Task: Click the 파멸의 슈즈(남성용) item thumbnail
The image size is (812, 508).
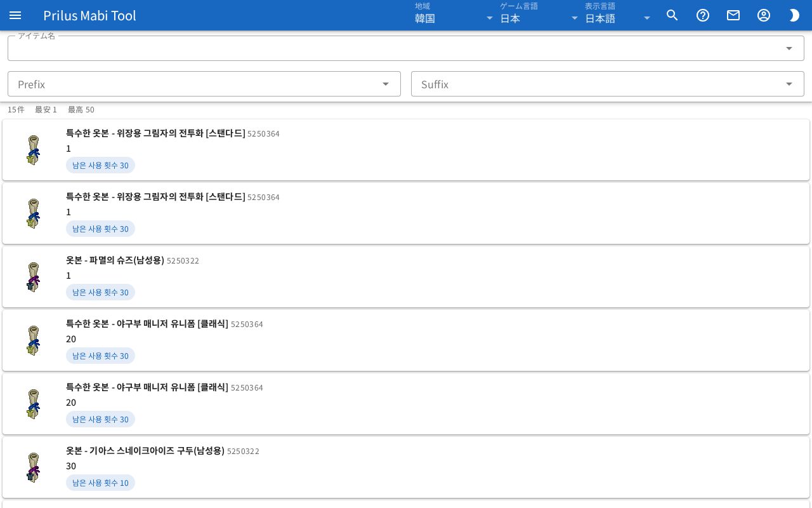Action: (33, 277)
